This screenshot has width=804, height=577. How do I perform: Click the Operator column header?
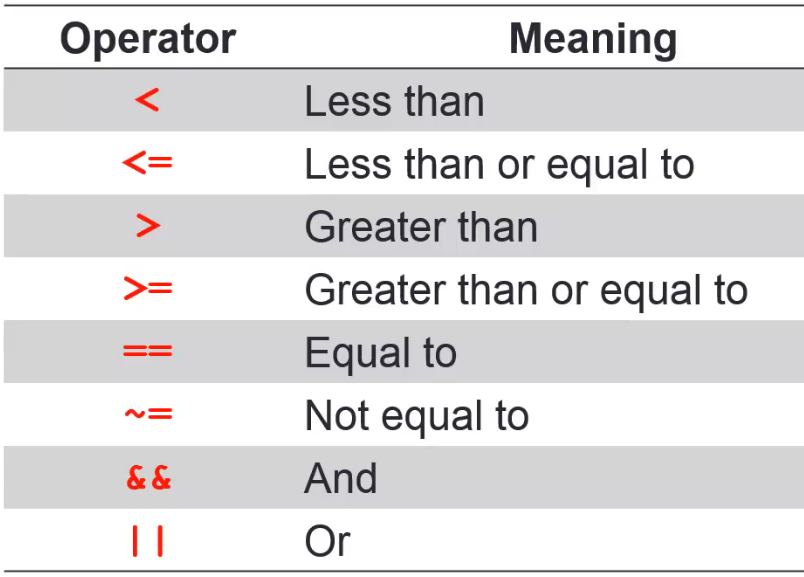(x=148, y=40)
